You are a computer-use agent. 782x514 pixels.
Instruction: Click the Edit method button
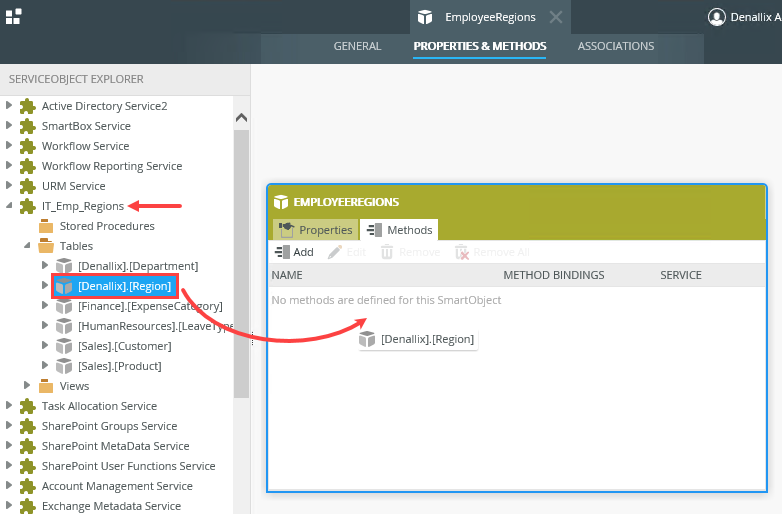pyautogui.click(x=347, y=252)
